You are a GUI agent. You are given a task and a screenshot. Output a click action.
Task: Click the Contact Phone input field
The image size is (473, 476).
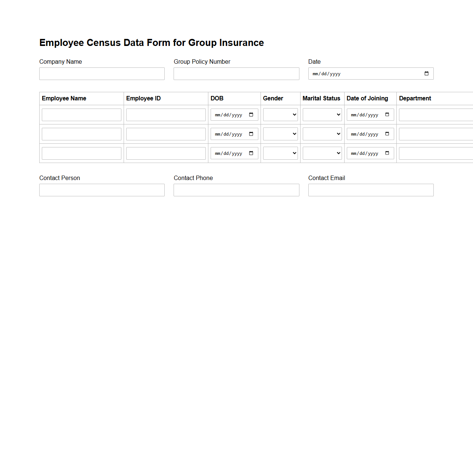click(x=236, y=190)
